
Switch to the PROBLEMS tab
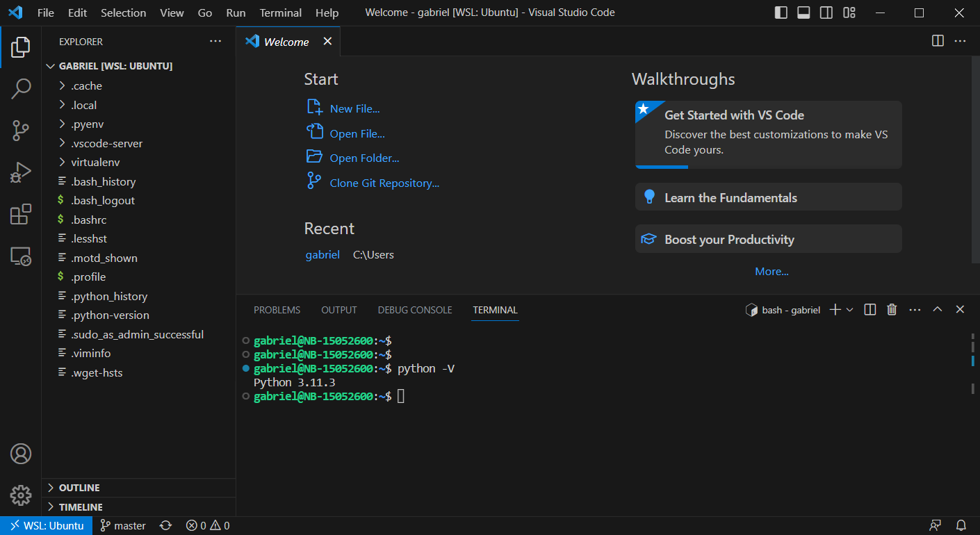point(277,310)
